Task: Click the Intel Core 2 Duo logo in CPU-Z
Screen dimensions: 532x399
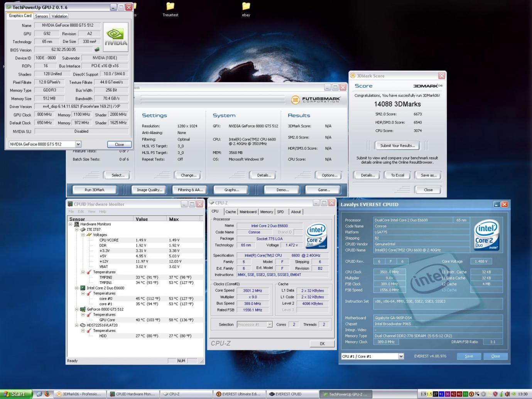Action: [316, 236]
